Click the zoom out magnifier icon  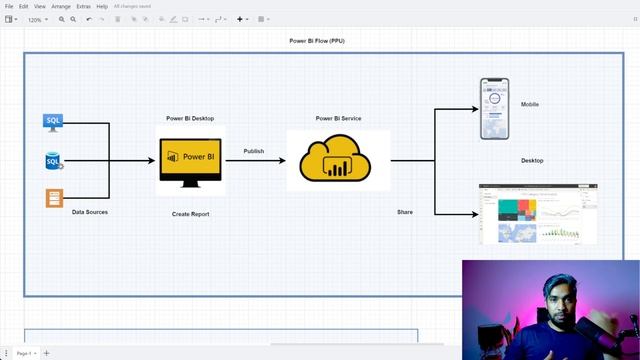tap(73, 19)
